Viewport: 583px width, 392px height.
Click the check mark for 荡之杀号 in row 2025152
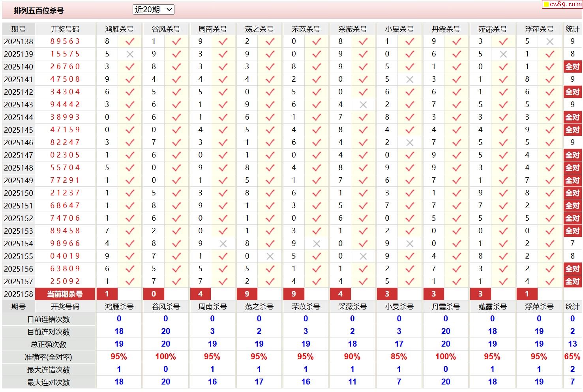(x=270, y=218)
